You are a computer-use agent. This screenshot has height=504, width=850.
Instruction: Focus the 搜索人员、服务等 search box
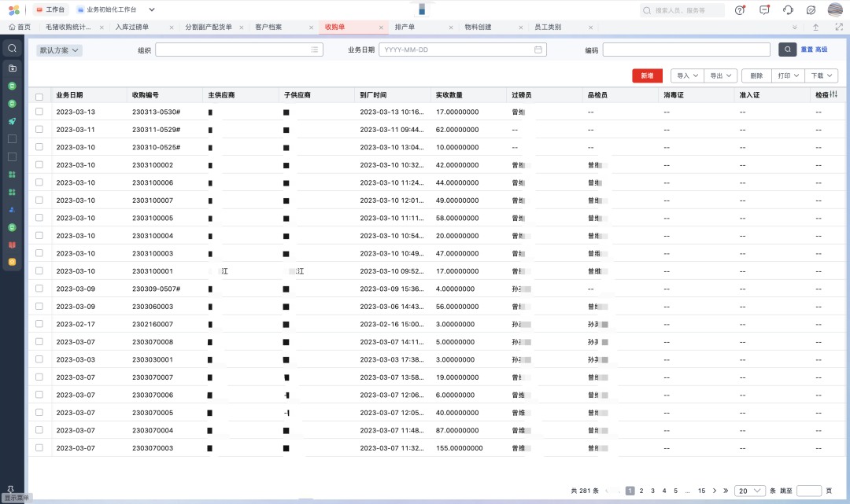coord(682,10)
